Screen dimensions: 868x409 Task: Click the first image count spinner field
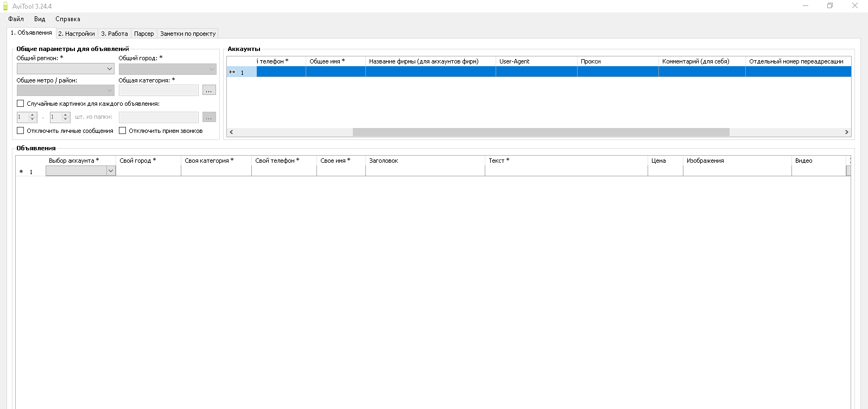(27, 117)
